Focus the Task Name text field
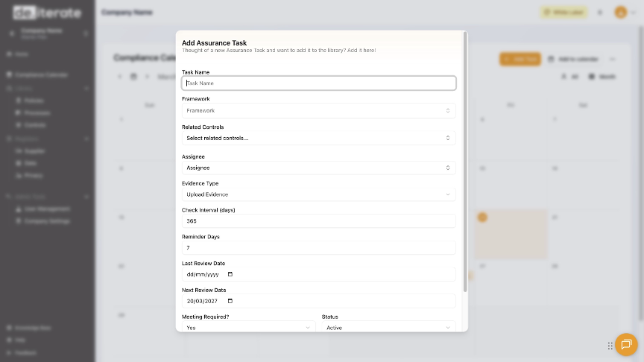644x362 pixels. click(318, 83)
